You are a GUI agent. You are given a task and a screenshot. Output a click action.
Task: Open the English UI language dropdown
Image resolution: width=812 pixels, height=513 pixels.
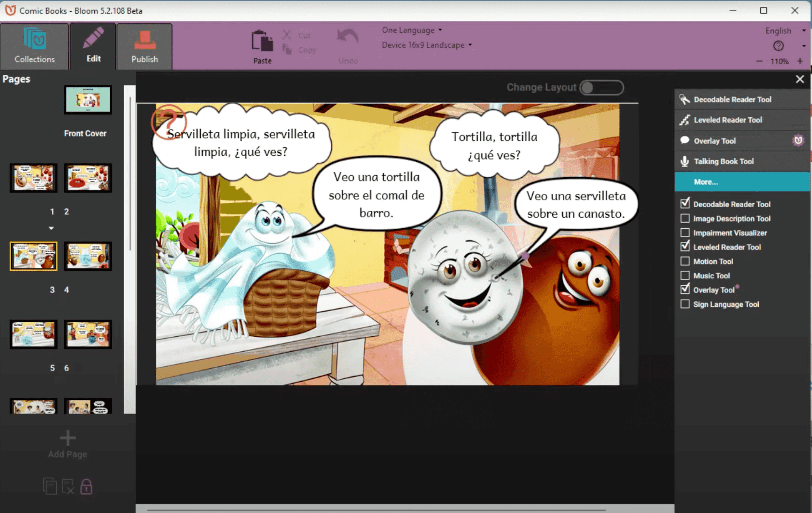[x=786, y=31]
